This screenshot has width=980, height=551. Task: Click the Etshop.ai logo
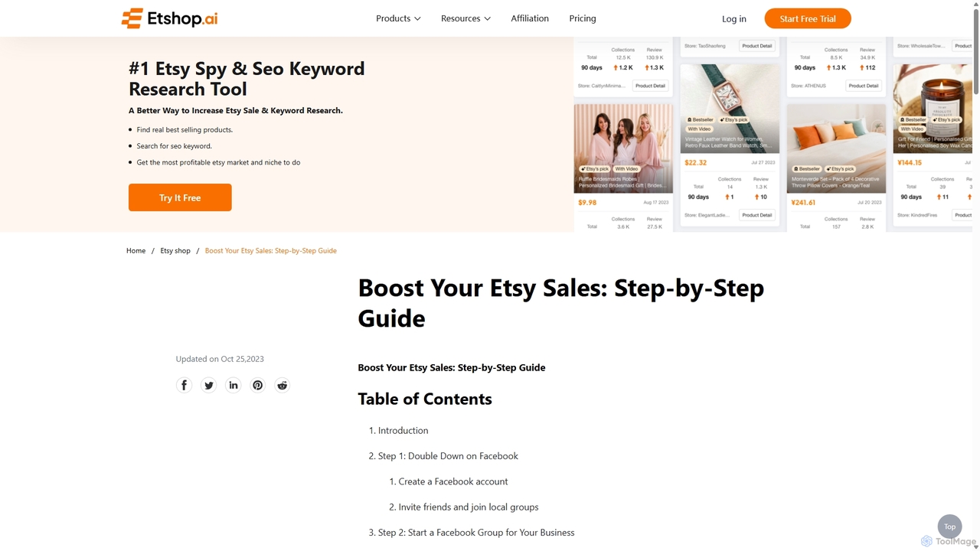click(x=169, y=18)
